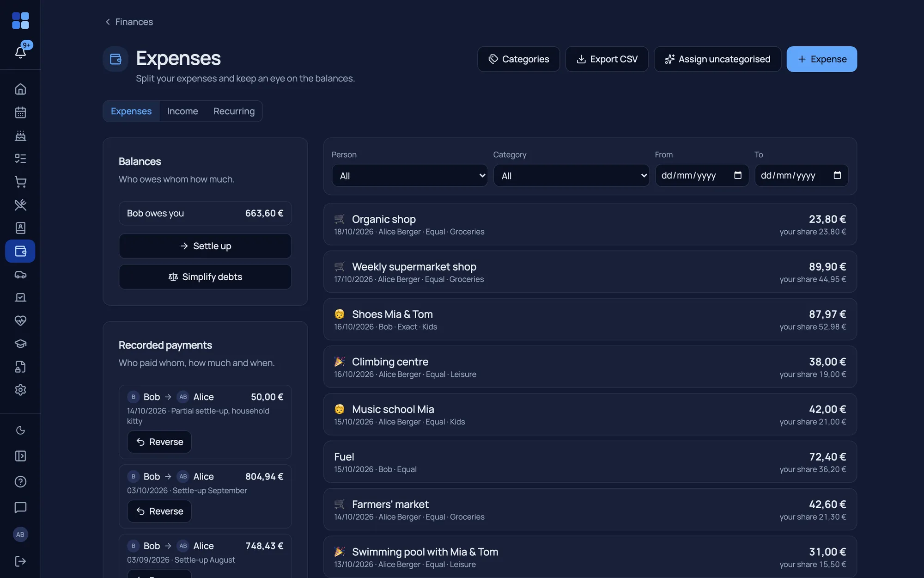The image size is (924, 578).
Task: Click the app logo in top-left
Action: pos(20,21)
